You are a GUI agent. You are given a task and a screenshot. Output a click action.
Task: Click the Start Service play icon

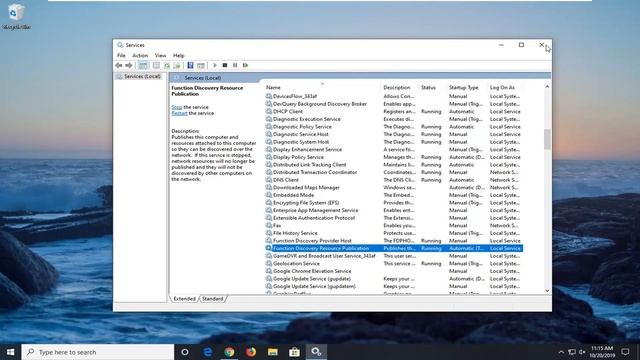[215, 65]
